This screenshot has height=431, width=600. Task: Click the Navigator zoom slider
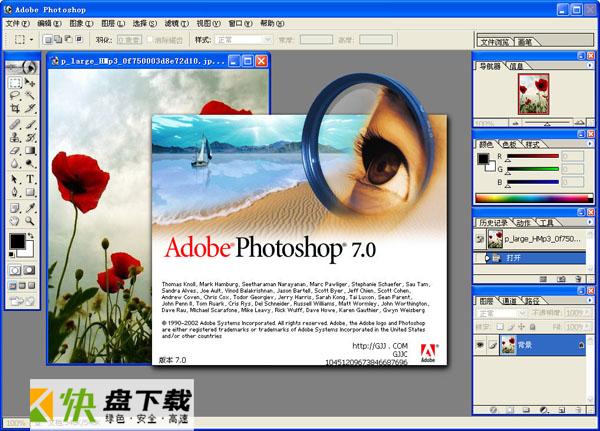point(547,123)
